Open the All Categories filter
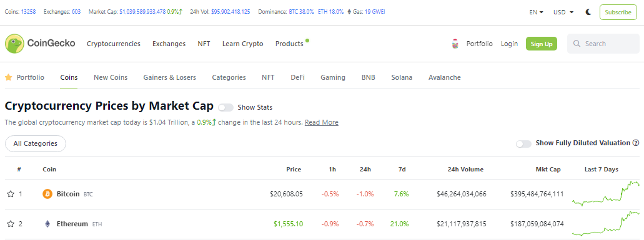 pos(36,144)
